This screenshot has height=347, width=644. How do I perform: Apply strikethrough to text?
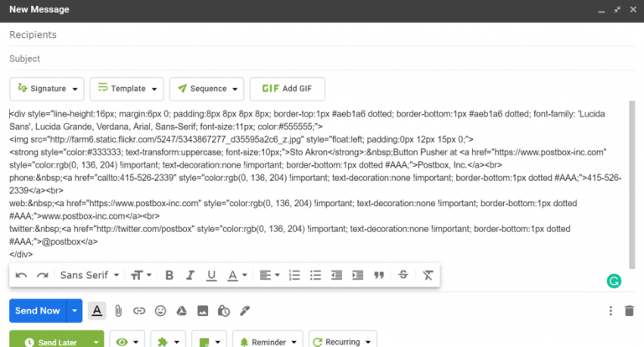point(403,275)
